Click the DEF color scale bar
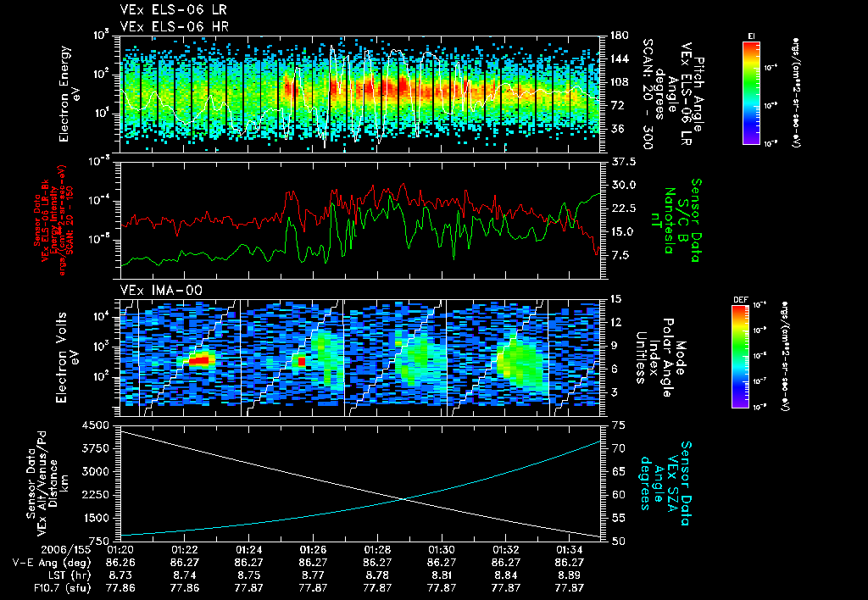The width and height of the screenshot is (868, 600). click(x=741, y=357)
